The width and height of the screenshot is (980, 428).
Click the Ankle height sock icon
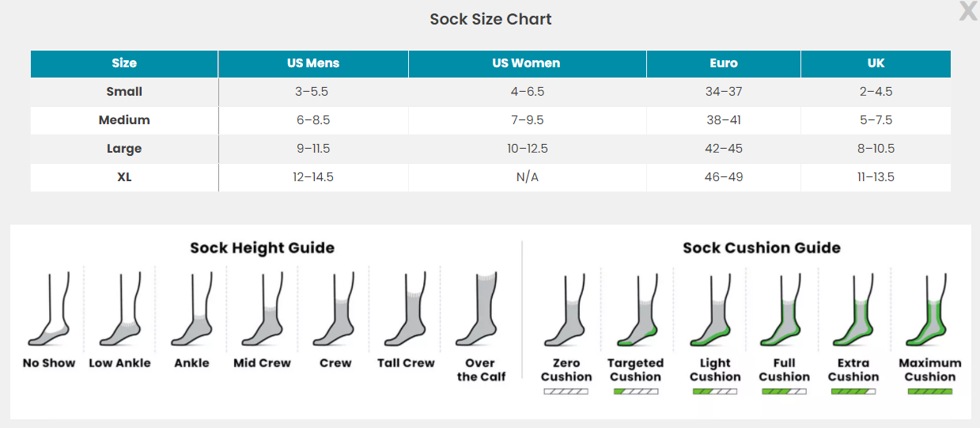coord(192,312)
